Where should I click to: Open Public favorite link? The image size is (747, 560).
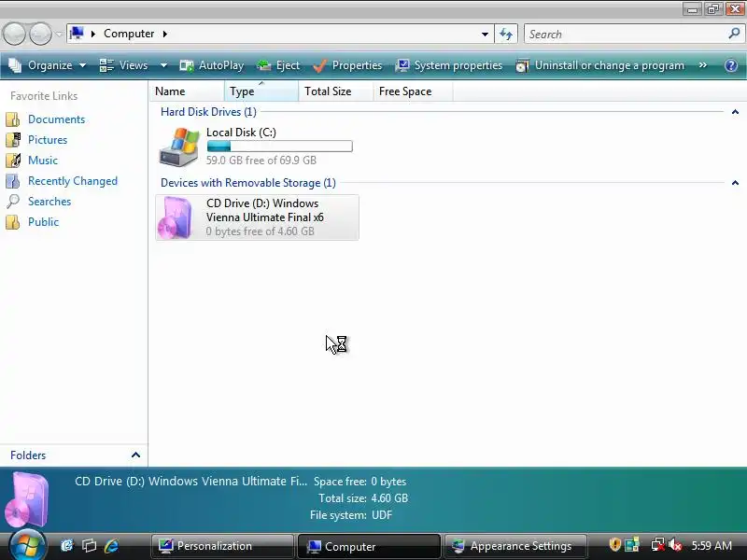pyautogui.click(x=43, y=222)
